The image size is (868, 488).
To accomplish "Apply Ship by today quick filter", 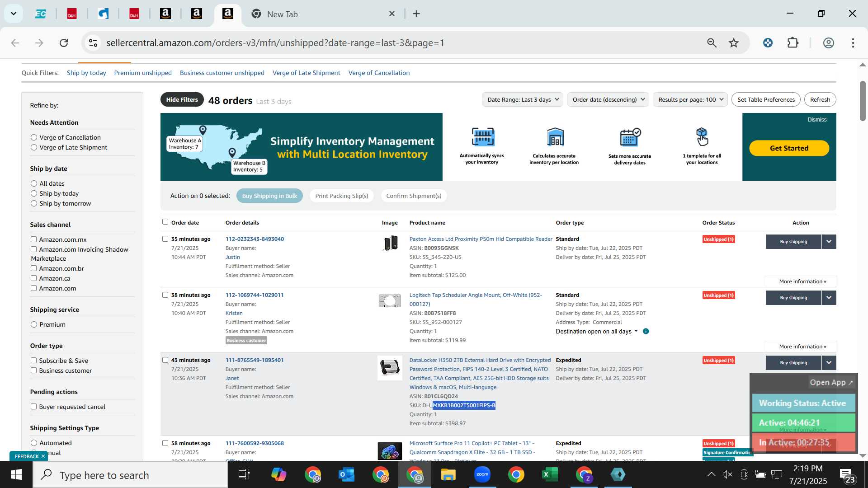I will pos(86,73).
